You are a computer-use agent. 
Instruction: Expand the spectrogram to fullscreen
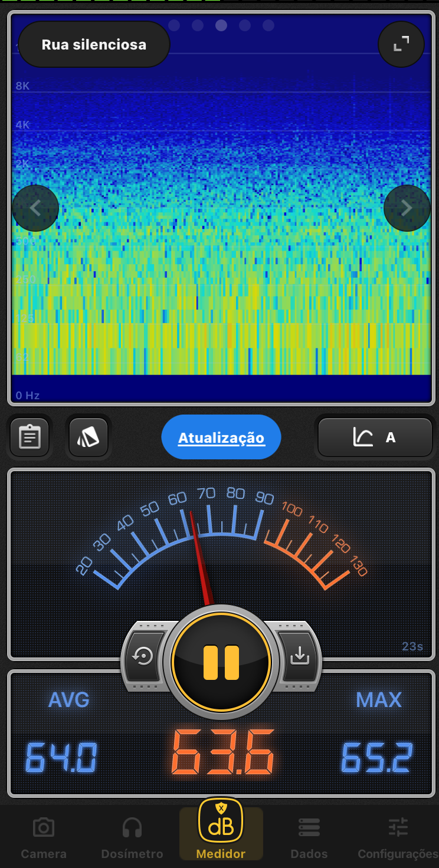pos(401,44)
